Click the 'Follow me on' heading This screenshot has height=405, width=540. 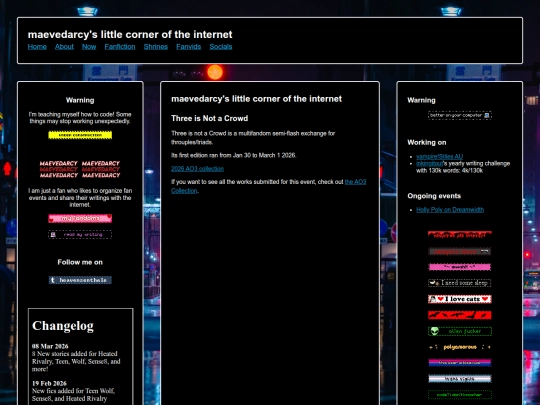[x=80, y=262]
